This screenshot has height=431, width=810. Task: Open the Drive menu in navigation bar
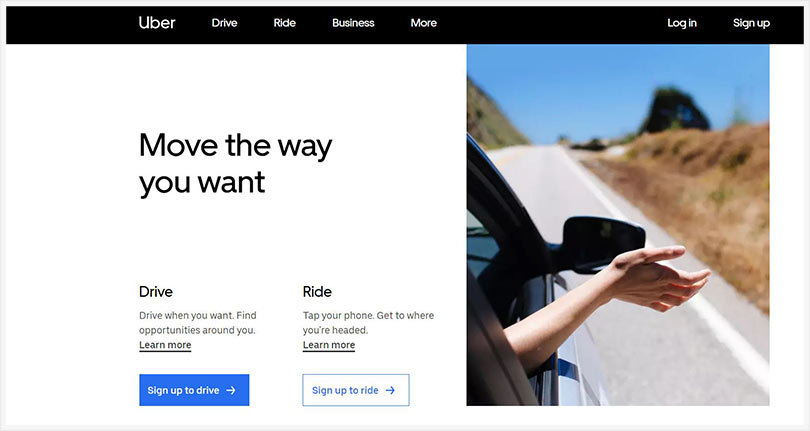224,23
